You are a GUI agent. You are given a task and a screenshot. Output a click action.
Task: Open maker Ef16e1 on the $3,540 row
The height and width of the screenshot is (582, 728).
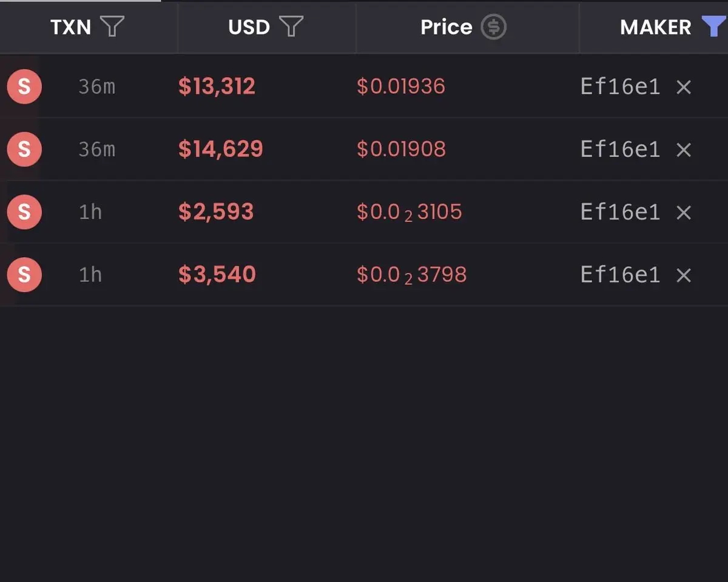(620, 275)
